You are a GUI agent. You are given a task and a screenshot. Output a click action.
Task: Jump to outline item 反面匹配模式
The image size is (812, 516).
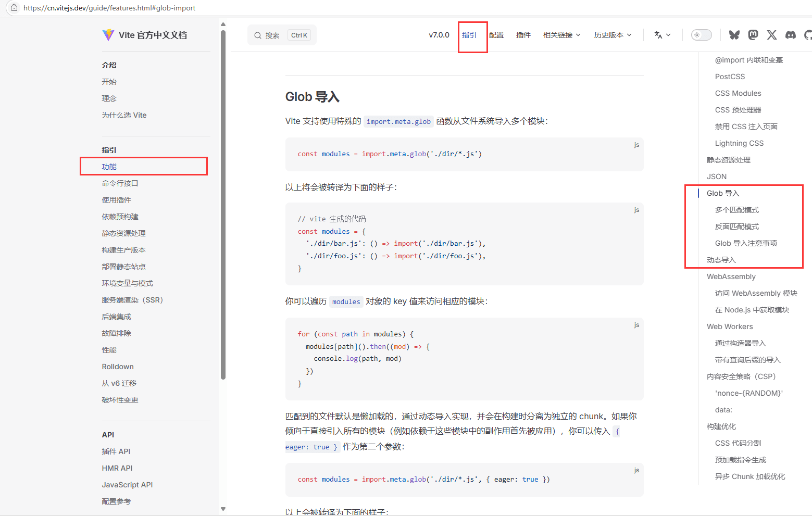[737, 226]
